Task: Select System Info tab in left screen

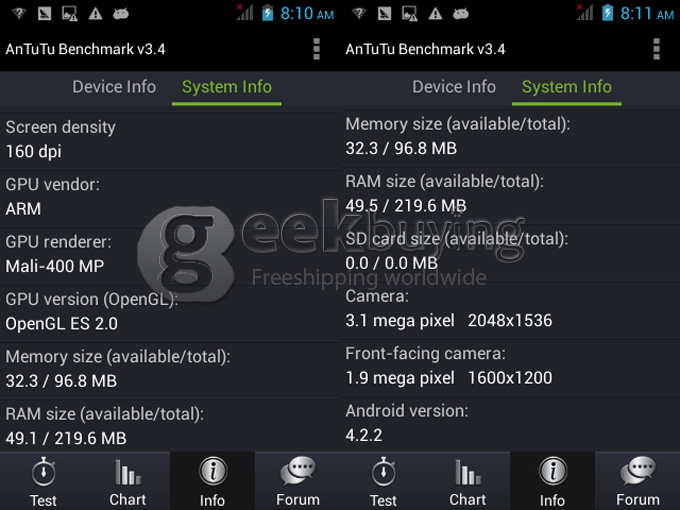Action: click(227, 88)
